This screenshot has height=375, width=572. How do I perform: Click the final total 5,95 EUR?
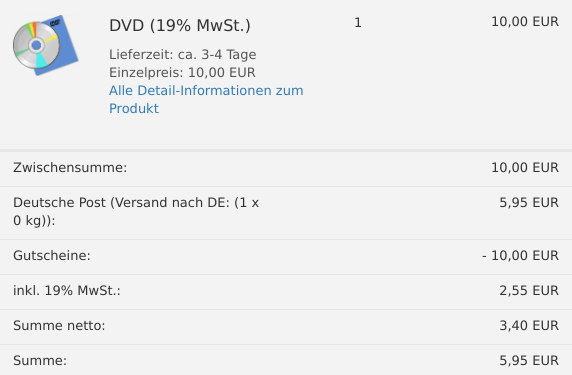(x=529, y=360)
